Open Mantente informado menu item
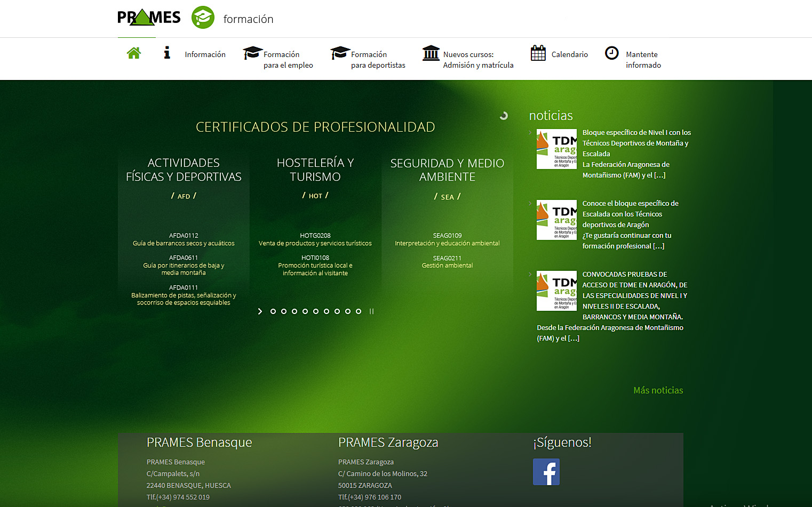812x507 pixels. click(x=643, y=60)
